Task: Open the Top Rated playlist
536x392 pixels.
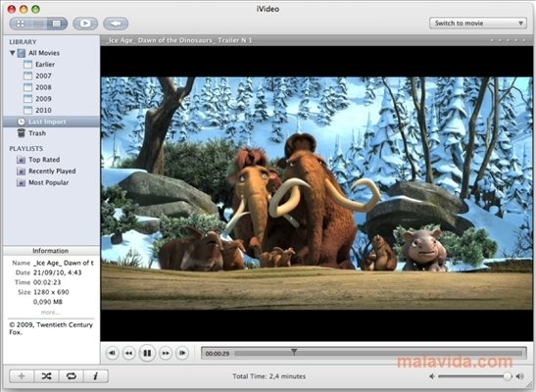Action: pos(44,160)
